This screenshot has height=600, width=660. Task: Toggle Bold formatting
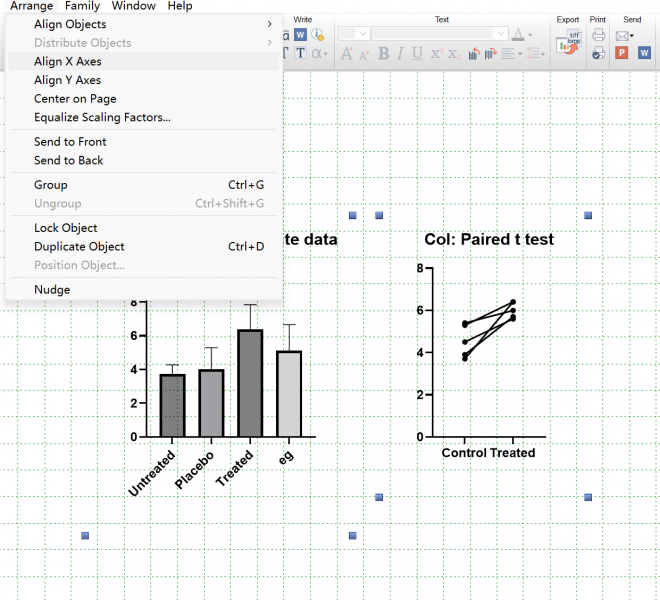point(383,53)
